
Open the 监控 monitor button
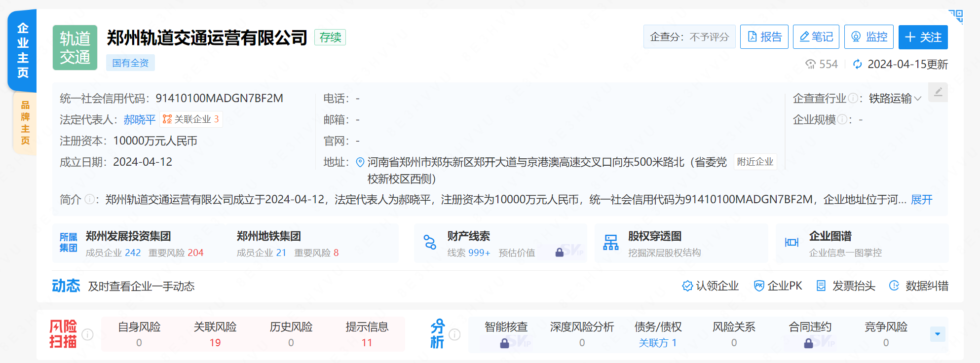pos(868,37)
